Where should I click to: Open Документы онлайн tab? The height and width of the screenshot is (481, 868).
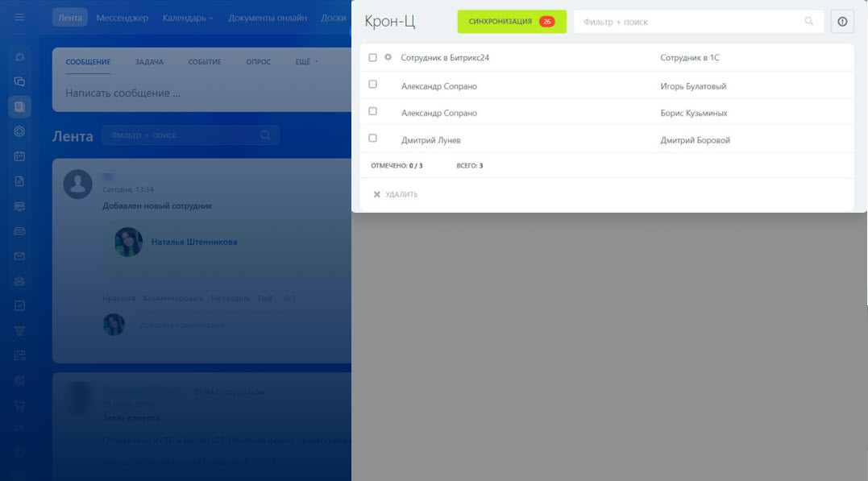tap(268, 18)
